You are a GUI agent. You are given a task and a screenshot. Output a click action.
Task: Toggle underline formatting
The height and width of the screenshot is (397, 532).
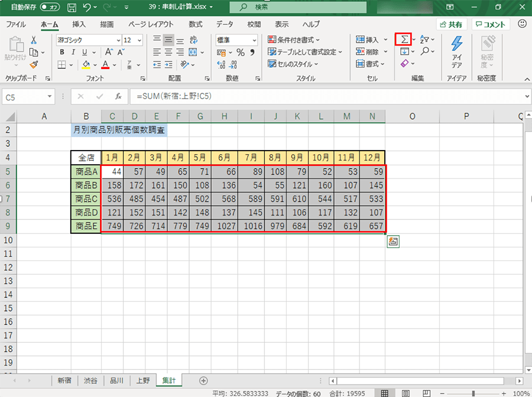point(85,52)
